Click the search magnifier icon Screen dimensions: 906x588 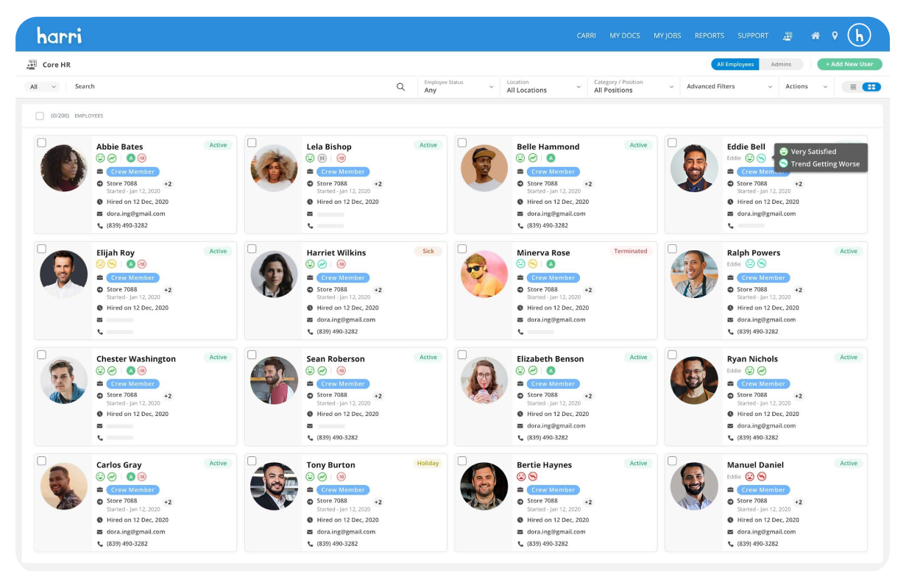point(400,87)
